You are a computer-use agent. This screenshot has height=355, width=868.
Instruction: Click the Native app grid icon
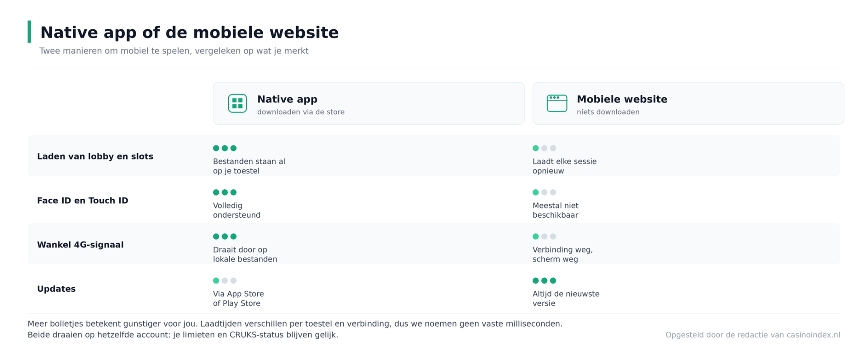tap(237, 103)
